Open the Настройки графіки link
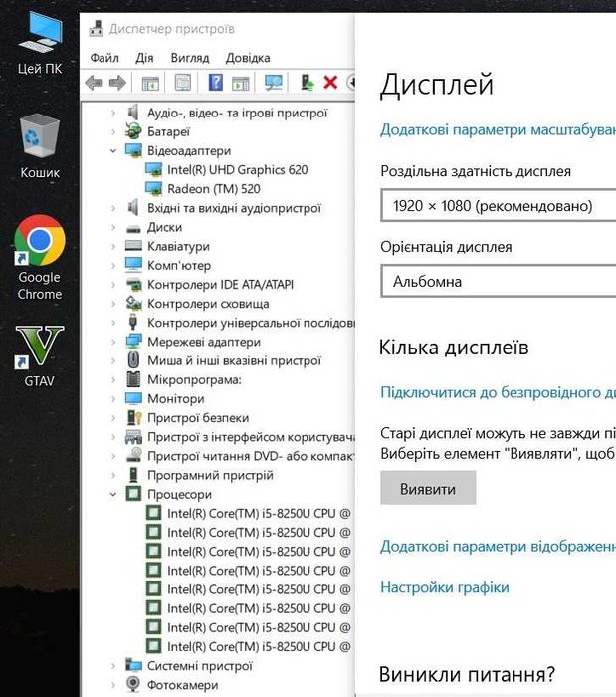 tap(445, 587)
